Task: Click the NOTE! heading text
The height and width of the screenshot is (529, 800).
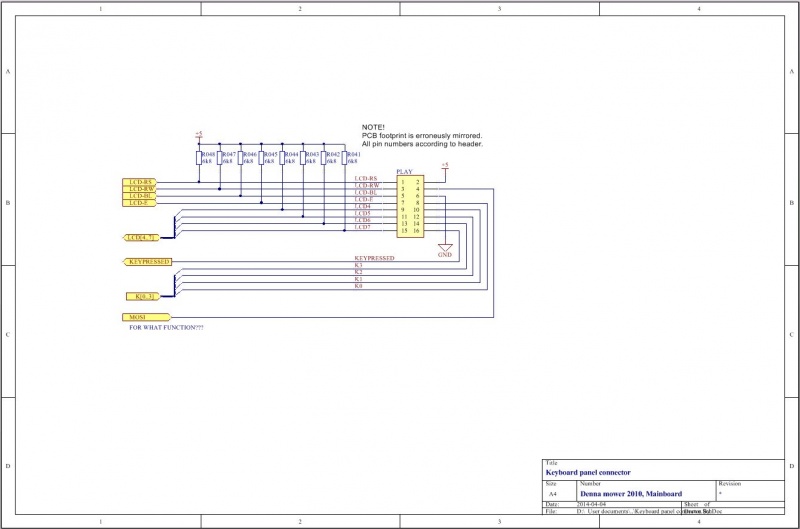Action: point(373,127)
